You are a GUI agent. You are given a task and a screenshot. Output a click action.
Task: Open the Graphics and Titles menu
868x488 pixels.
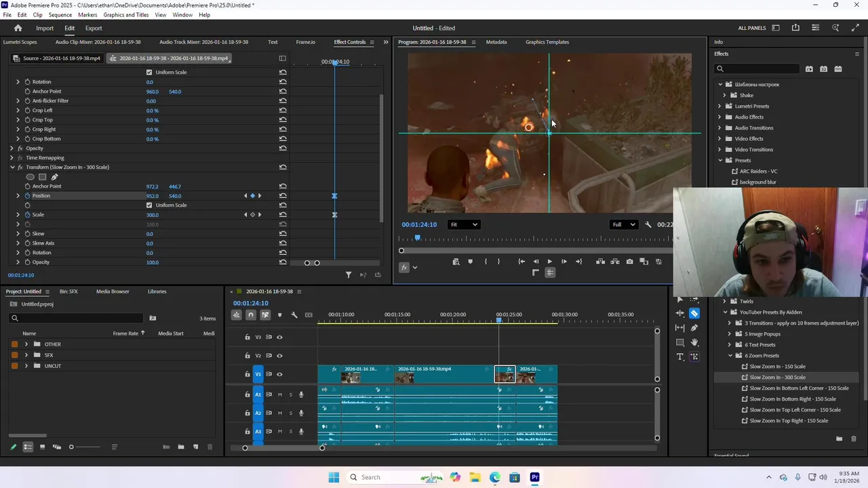pyautogui.click(x=126, y=15)
